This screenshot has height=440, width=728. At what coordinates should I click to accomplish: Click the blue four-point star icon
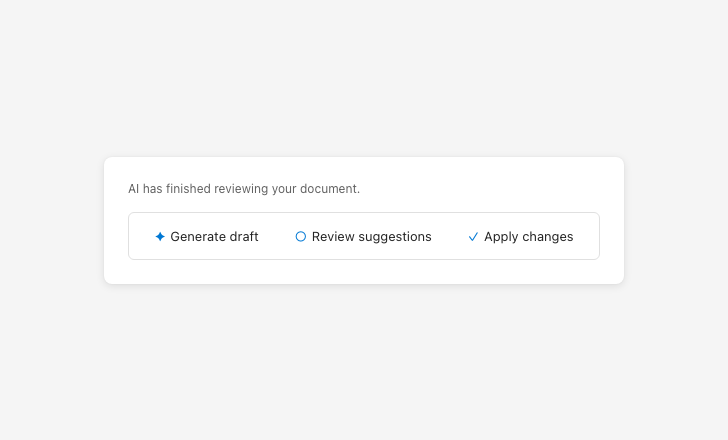pyautogui.click(x=160, y=237)
